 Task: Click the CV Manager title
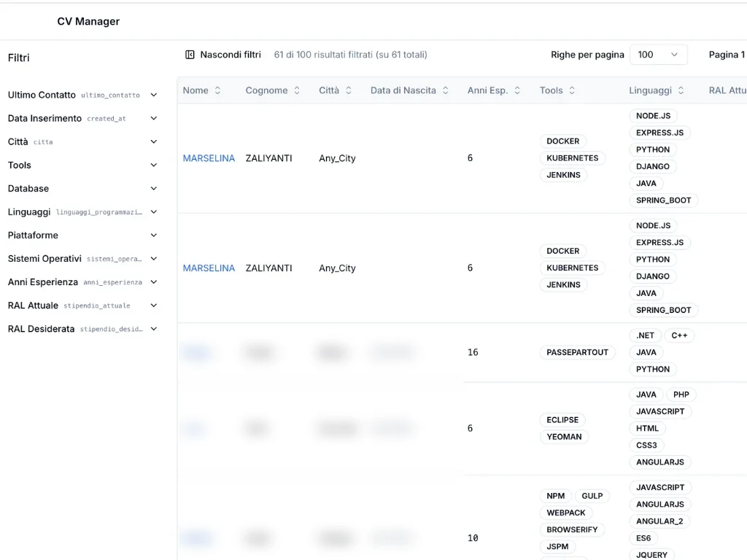tap(88, 21)
